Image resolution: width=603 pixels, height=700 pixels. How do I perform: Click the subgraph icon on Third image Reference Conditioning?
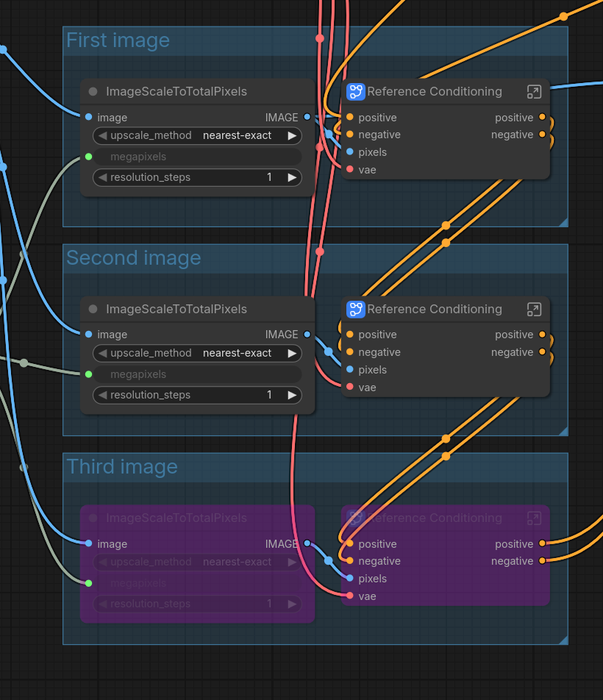coord(356,518)
